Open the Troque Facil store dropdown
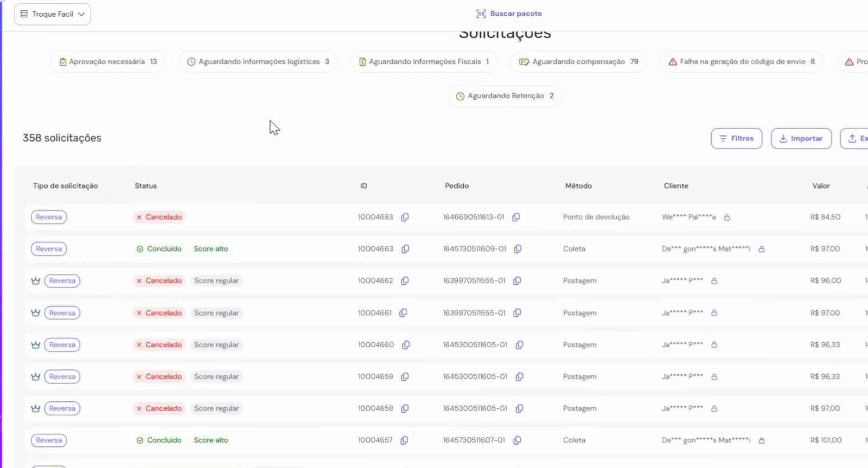Image resolution: width=868 pixels, height=468 pixels. [x=53, y=14]
